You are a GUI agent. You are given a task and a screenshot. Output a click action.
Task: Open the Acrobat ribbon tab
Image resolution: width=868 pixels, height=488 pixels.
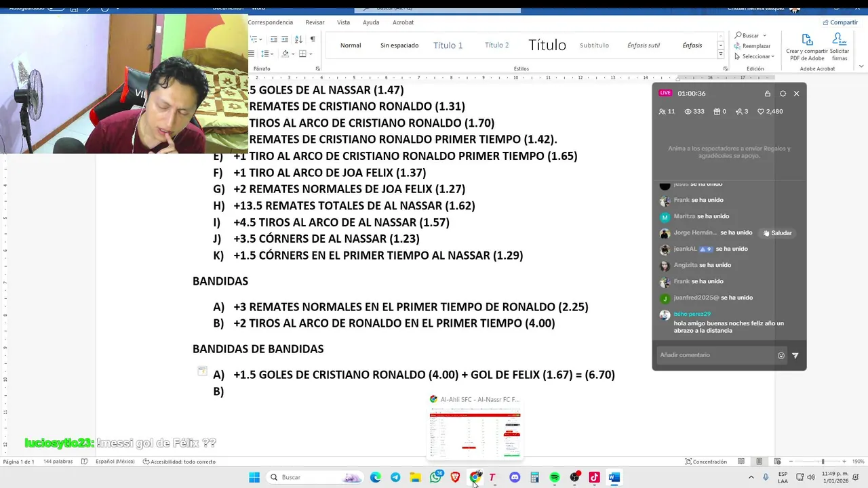point(403,22)
